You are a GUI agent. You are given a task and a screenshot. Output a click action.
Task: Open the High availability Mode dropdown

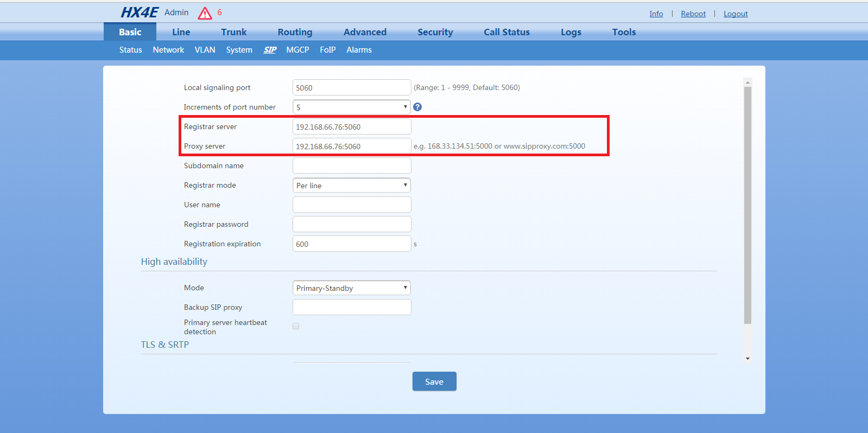(351, 288)
